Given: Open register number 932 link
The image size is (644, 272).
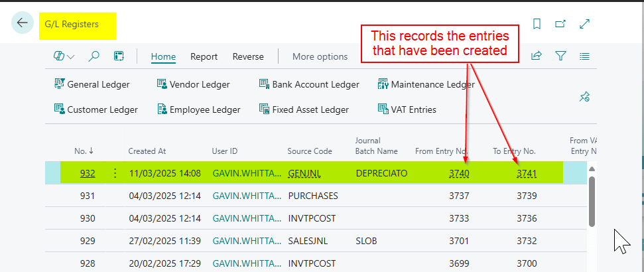Looking at the screenshot, I should [x=88, y=173].
